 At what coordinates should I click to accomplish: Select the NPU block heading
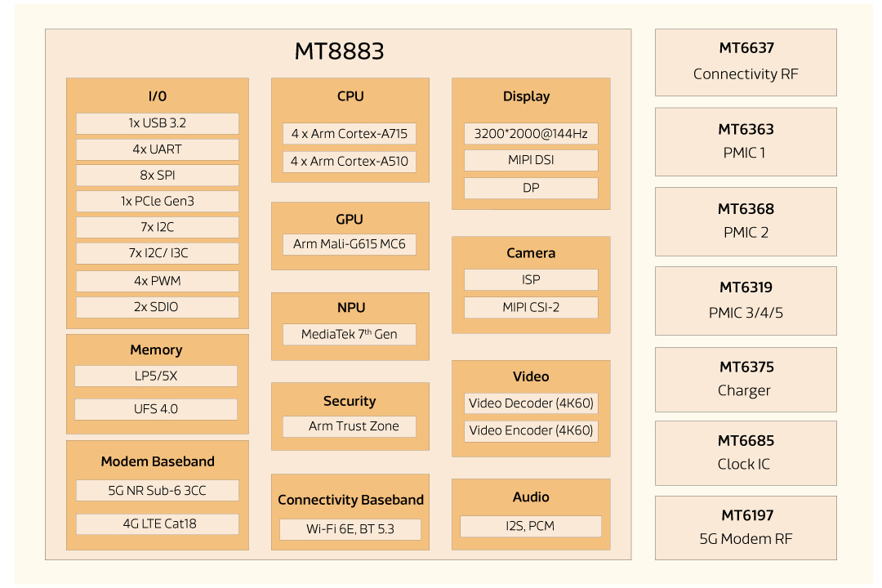[x=351, y=308]
